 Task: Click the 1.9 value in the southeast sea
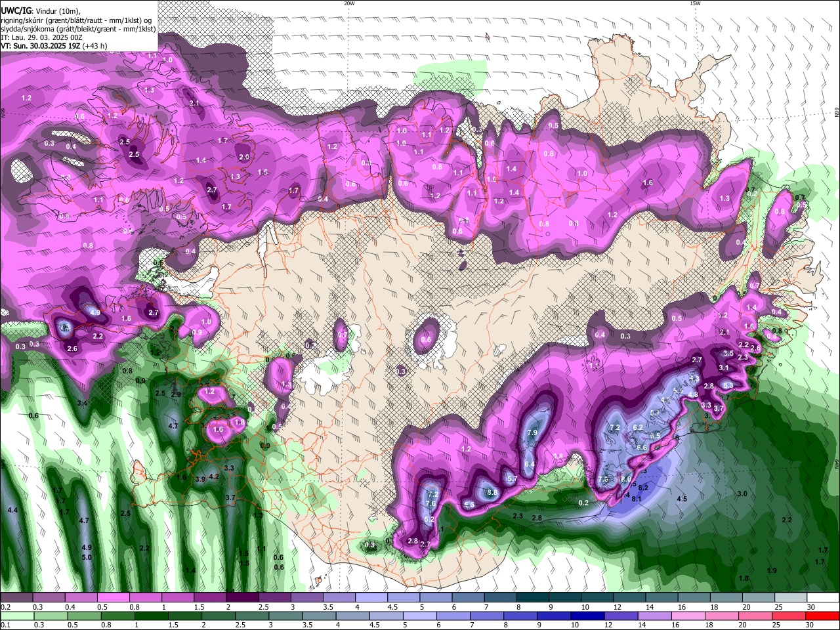point(772,570)
